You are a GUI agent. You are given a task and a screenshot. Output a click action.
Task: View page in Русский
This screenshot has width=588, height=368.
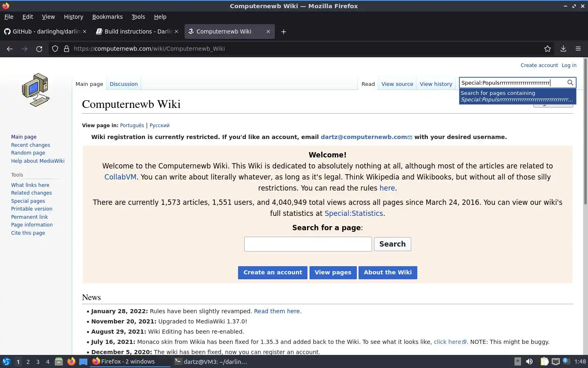click(159, 126)
